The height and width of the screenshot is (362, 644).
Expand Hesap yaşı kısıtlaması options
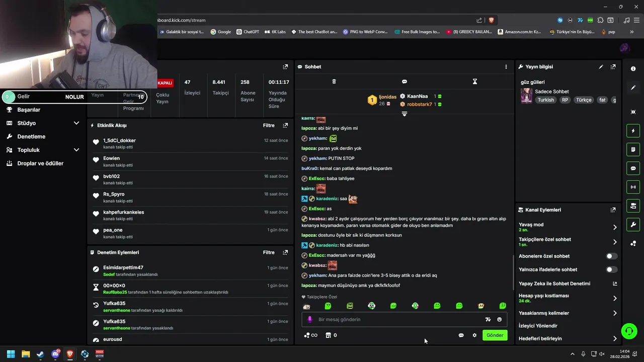pos(615,298)
